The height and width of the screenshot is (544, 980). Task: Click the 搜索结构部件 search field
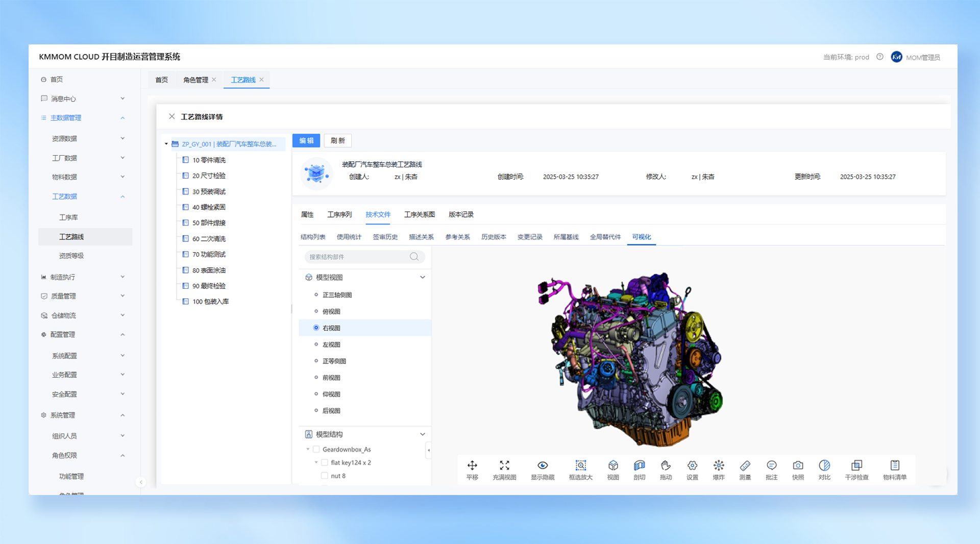point(357,257)
